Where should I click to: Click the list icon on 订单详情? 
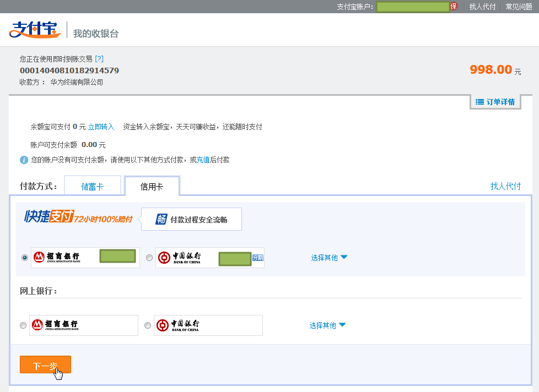[x=479, y=102]
